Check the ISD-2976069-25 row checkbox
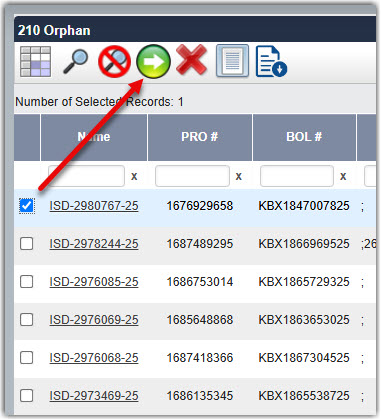 [27, 320]
